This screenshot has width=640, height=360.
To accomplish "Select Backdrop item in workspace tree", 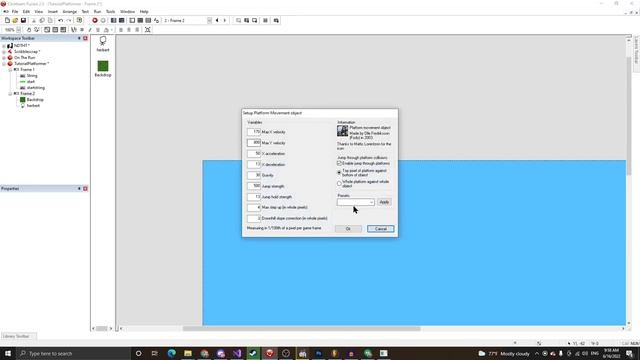I will coord(35,100).
